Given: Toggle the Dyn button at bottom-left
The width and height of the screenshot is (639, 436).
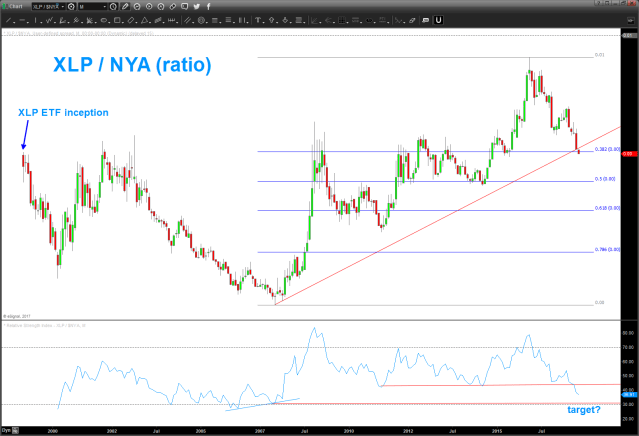Looking at the screenshot, I should coord(6,431).
